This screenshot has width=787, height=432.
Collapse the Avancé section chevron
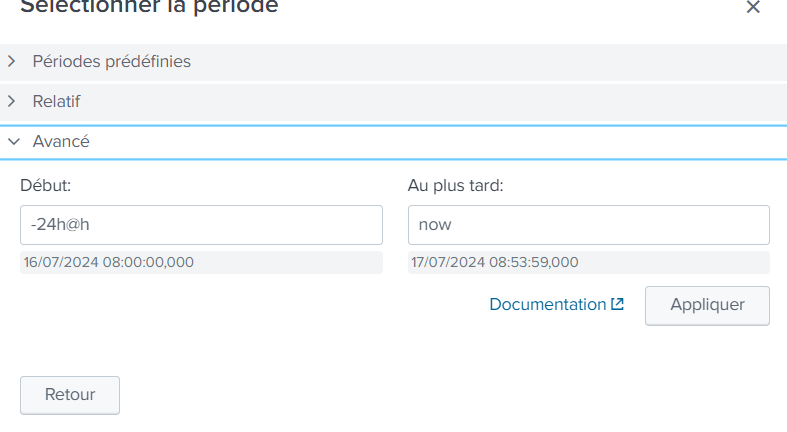[14, 142]
